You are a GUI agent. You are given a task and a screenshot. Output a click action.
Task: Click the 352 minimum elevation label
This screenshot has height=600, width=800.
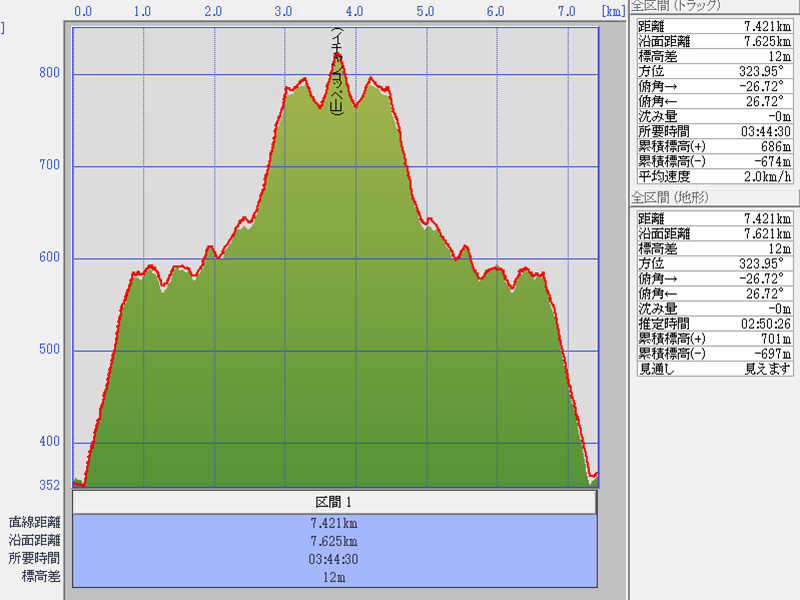49,485
